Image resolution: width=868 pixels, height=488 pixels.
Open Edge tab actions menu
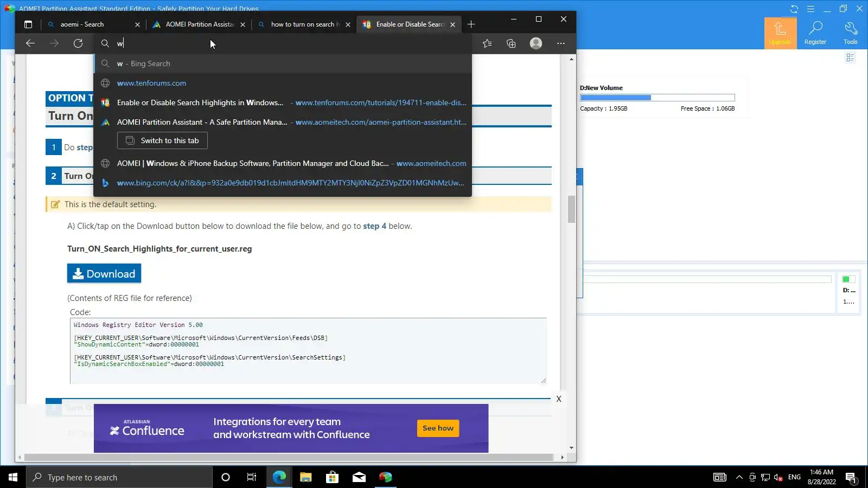[28, 24]
